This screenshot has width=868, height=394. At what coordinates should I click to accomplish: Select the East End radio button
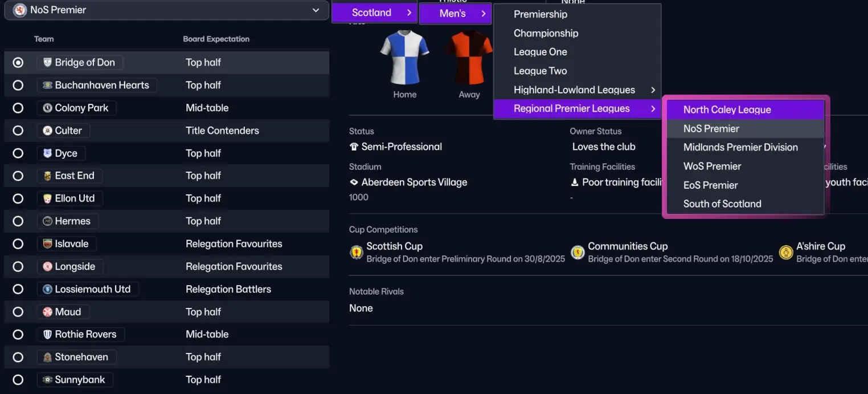coord(18,176)
